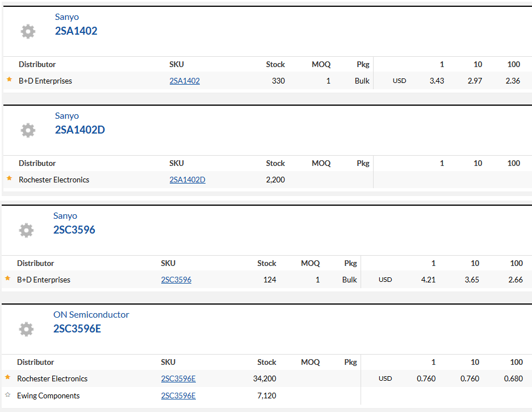Open the 2SA1402D part title
This screenshot has height=412, width=532.
(79, 130)
